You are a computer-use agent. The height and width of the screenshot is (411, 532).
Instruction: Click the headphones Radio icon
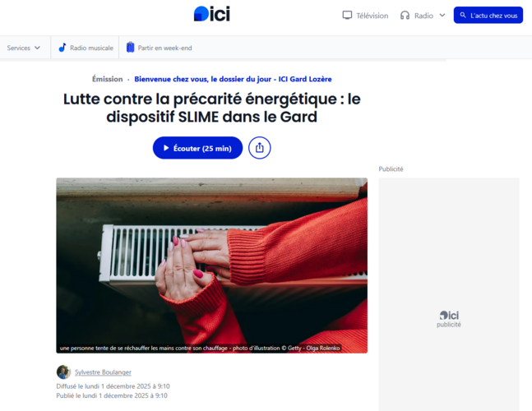coord(405,16)
